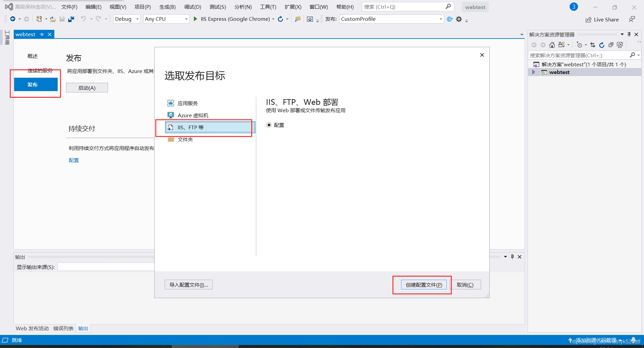Viewport: 644px width, 348px height.
Task: Click the 取消(C) button
Action: [465, 285]
